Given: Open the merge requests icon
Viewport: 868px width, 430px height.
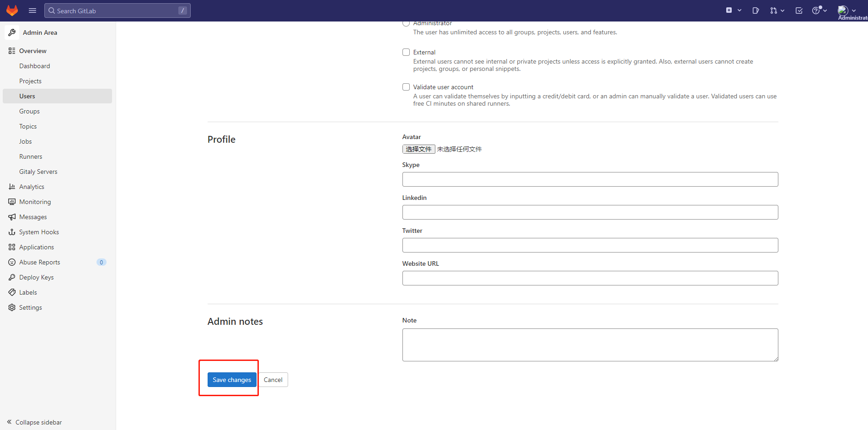Looking at the screenshot, I should click(x=773, y=11).
